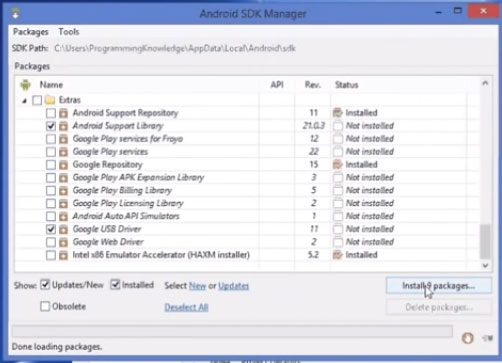Click Installed status icon for Google Repository
Screen dimensions: 502x363
coord(338,164)
